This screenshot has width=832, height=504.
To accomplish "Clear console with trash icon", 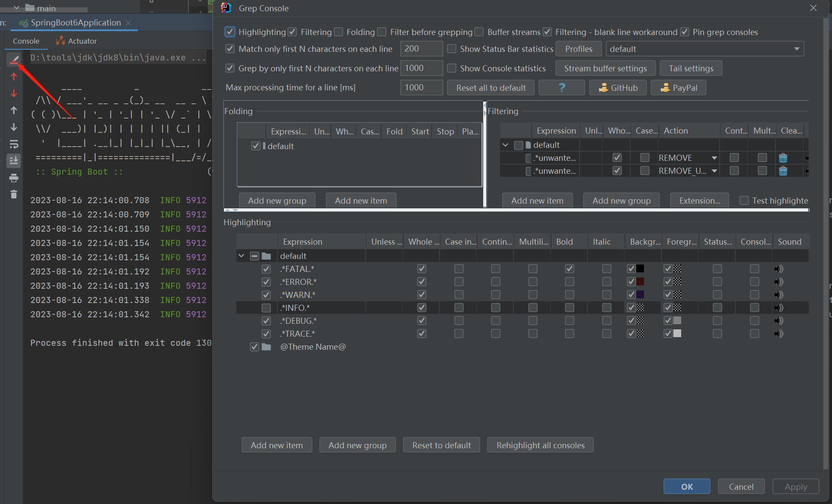I will click(x=14, y=195).
